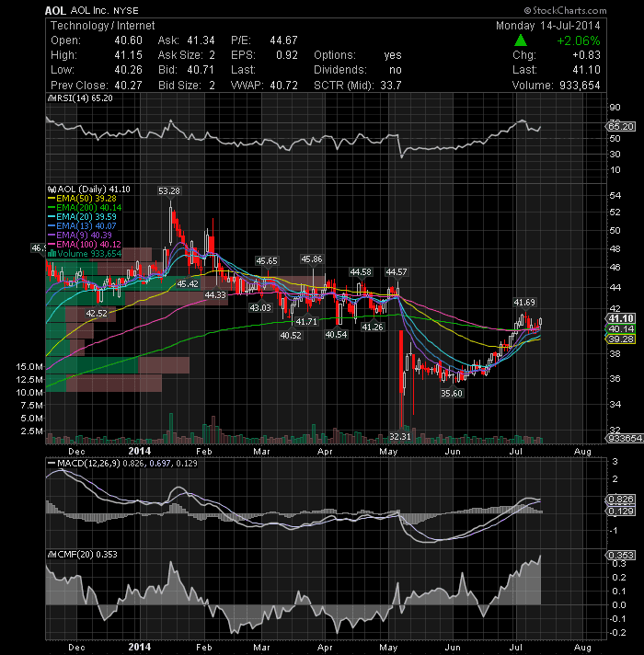Click the 32.31 low price label
644x655 pixels.
[400, 437]
